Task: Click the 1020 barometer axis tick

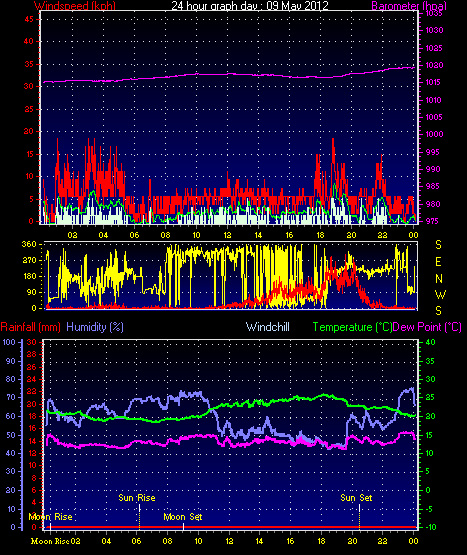Action: pyautogui.click(x=434, y=65)
